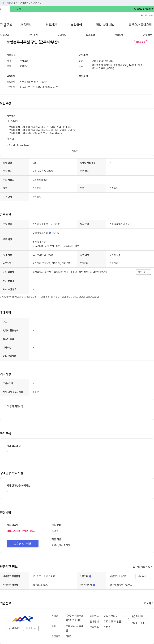Click the 기간의 정함이 없는 근로계약 text in summary

[x=34, y=82]
